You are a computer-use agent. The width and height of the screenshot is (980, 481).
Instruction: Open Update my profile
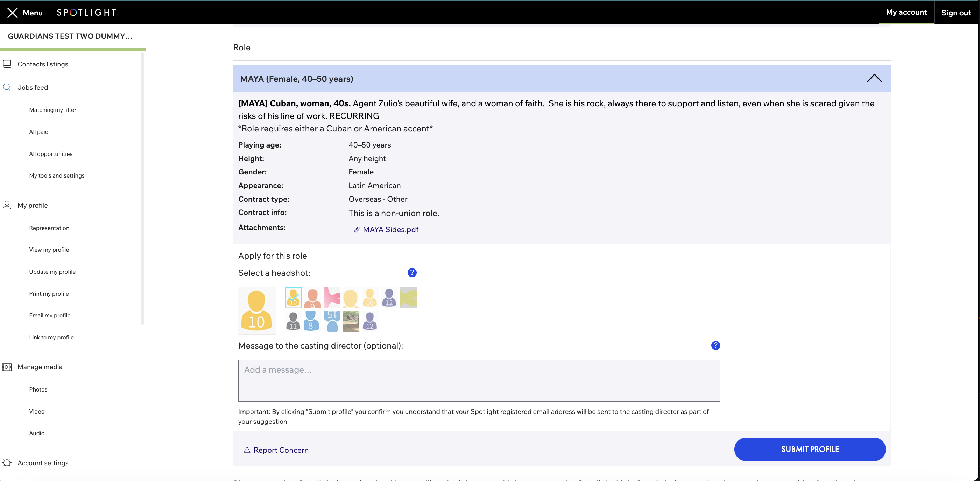coord(52,272)
